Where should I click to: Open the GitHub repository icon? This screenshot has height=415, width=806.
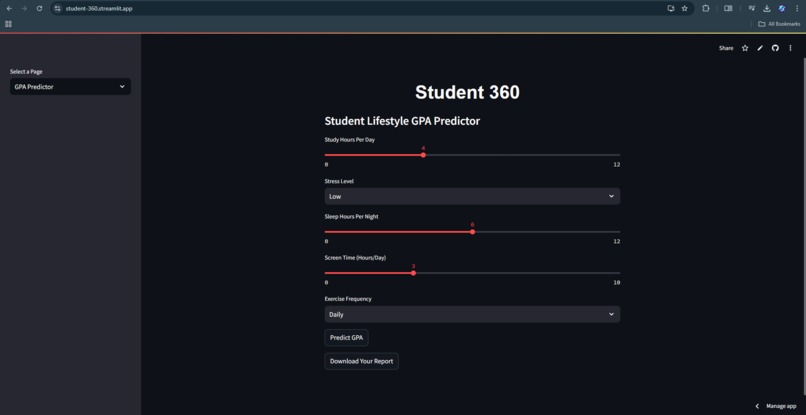click(775, 48)
